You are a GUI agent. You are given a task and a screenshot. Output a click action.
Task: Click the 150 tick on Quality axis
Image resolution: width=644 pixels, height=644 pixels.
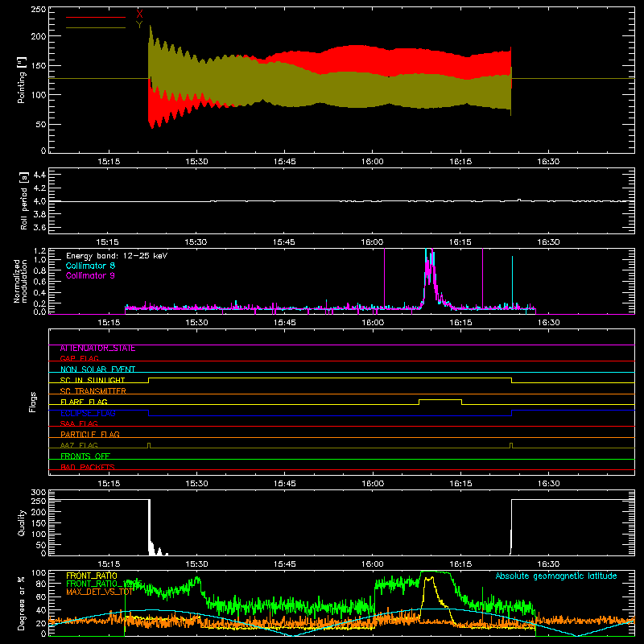click(x=39, y=523)
